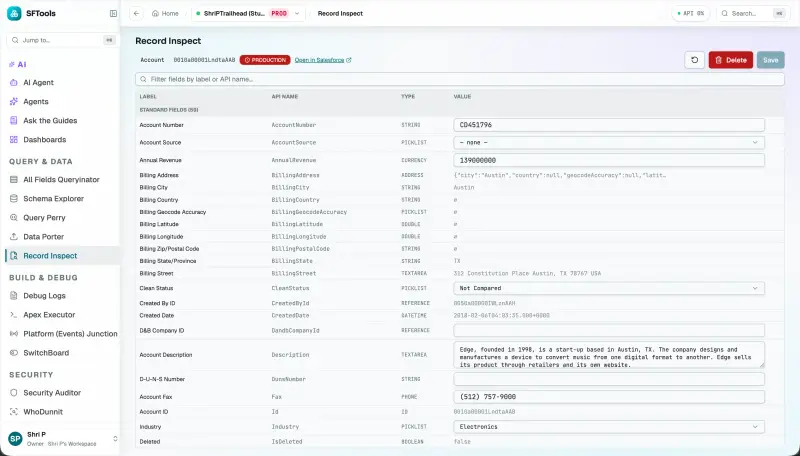Screen dimensions: 800x456
Task: Click the Billing Street value text
Action: click(527, 273)
